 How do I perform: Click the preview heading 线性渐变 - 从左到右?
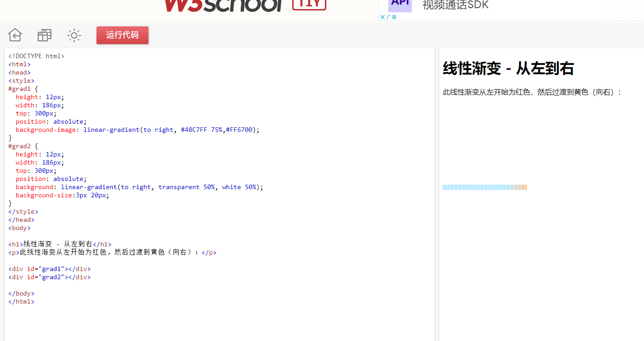pyautogui.click(x=508, y=69)
